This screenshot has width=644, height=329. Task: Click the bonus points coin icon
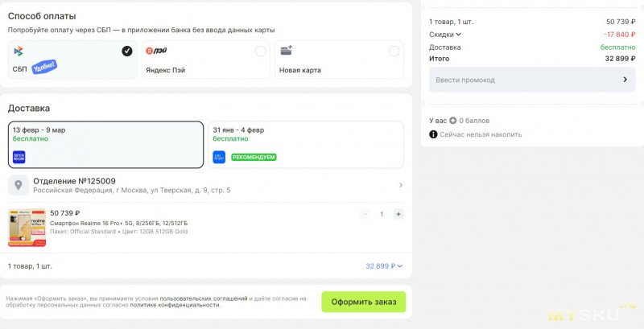coord(452,121)
